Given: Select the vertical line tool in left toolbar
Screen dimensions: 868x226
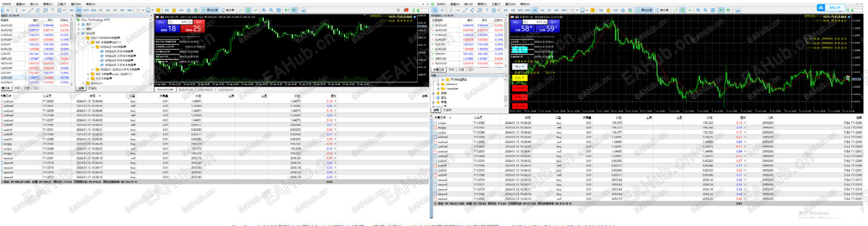Looking at the screenshot, I should (x=16, y=10).
